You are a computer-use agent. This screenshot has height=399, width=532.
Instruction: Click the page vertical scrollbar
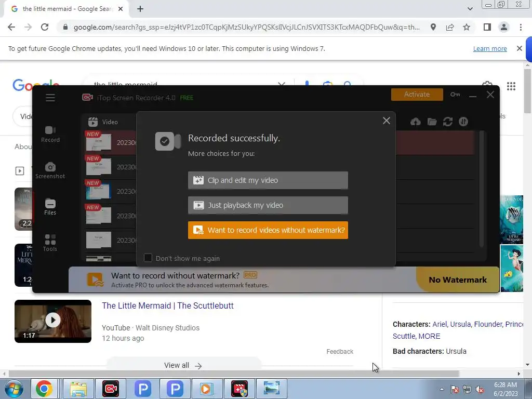coord(527,91)
